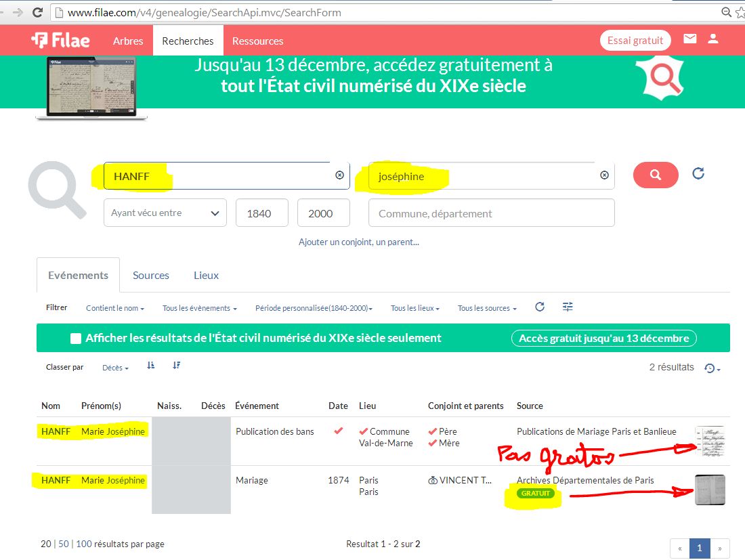Expand the 'Tous les lieux' filter
Screen dimensions: 745x560
(x=414, y=308)
